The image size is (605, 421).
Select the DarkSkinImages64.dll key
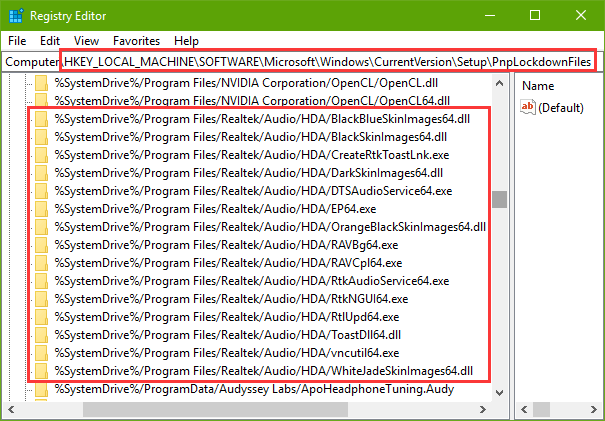tap(249, 173)
